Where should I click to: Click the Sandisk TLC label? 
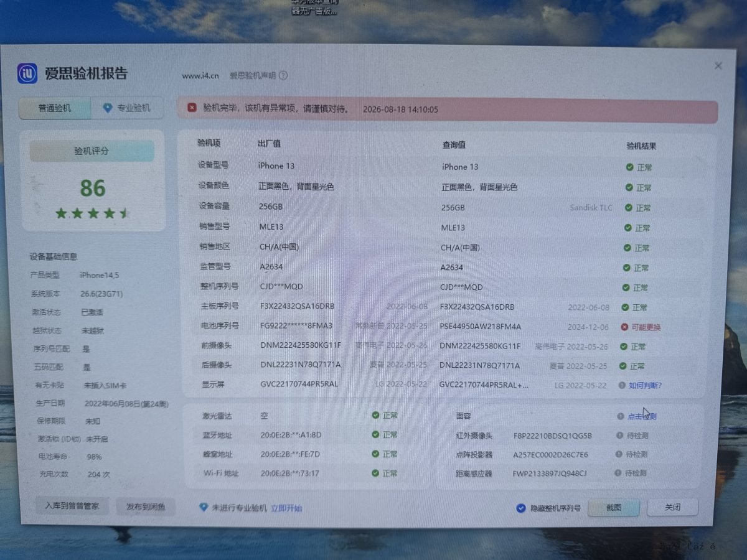(x=591, y=207)
